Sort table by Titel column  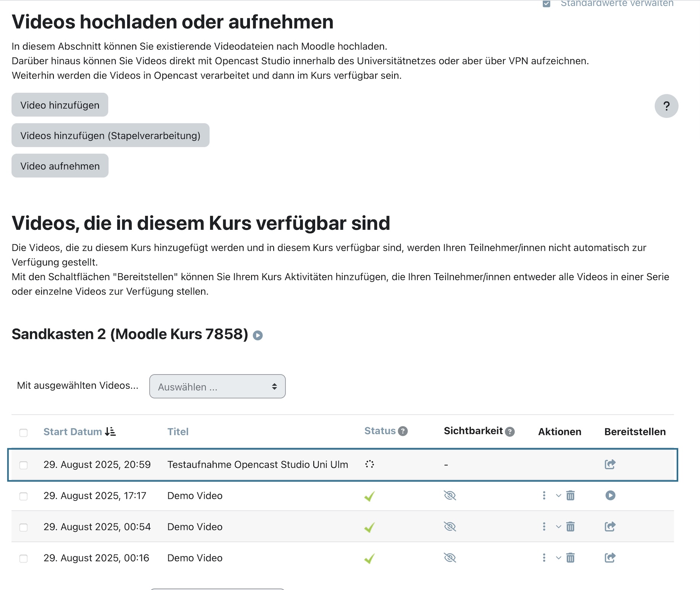pyautogui.click(x=178, y=432)
